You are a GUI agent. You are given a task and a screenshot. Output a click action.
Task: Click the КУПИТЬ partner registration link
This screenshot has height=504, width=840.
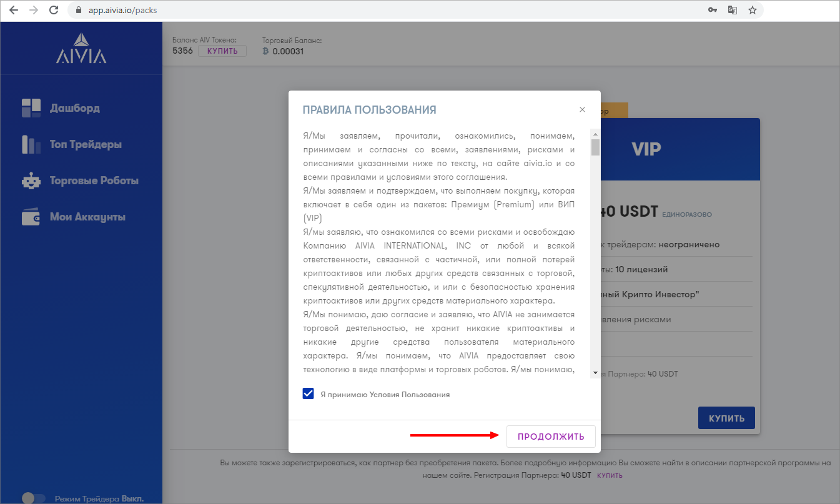610,475
